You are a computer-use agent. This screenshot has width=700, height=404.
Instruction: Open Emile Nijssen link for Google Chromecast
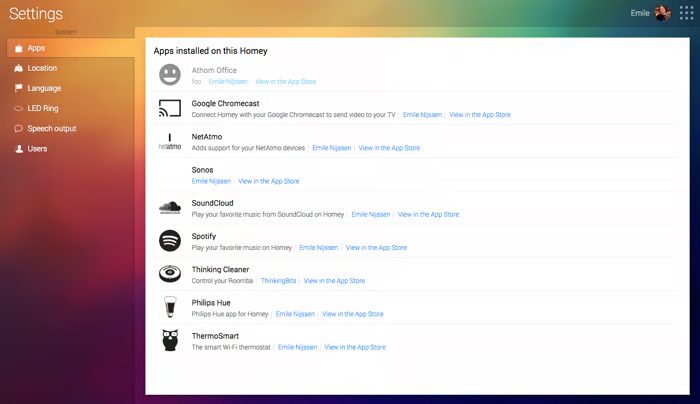click(x=422, y=115)
